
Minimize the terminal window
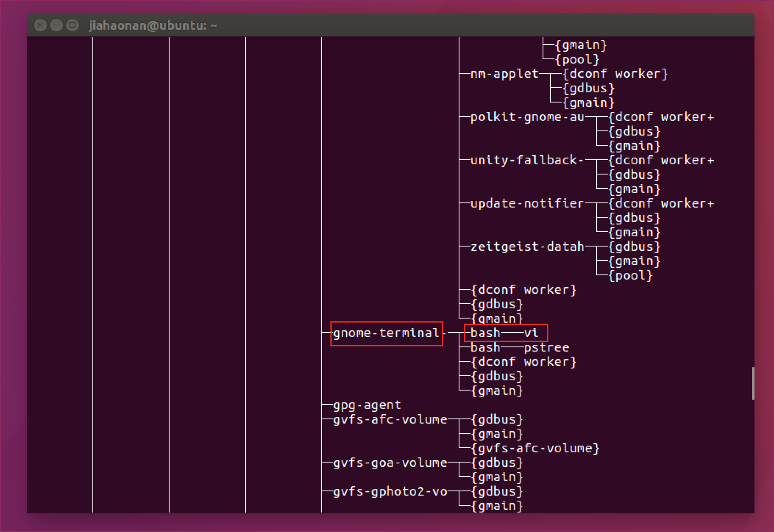(56, 25)
